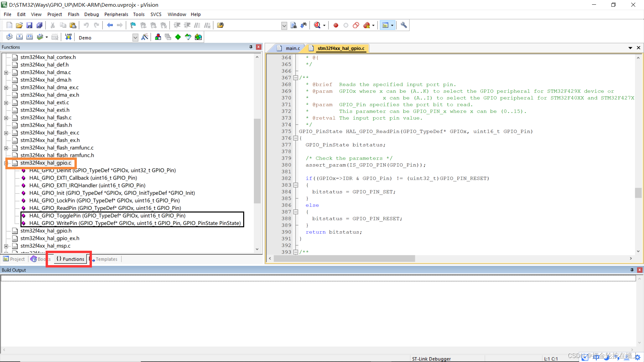
Task: Expand stm32f4xx_hal_msp.c tree node
Action: click(6, 246)
